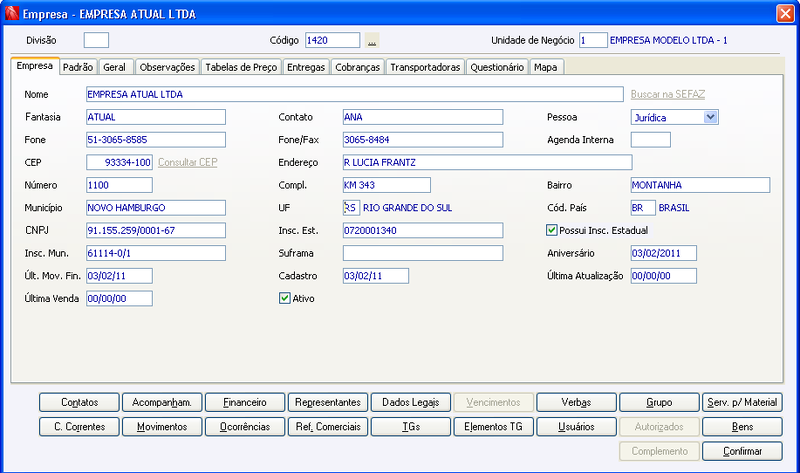Select the UF code field
The width and height of the screenshot is (800, 473).
pyautogui.click(x=352, y=208)
